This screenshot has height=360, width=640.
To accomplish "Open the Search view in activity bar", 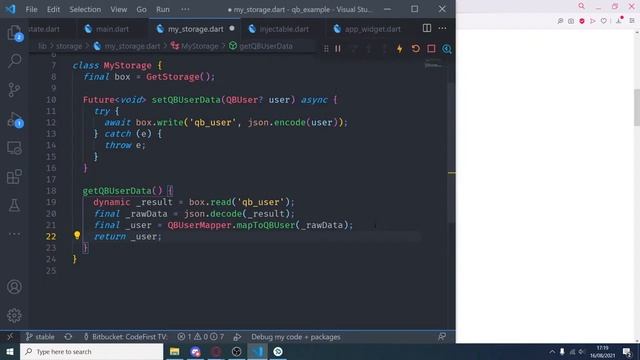I will pos(14,61).
